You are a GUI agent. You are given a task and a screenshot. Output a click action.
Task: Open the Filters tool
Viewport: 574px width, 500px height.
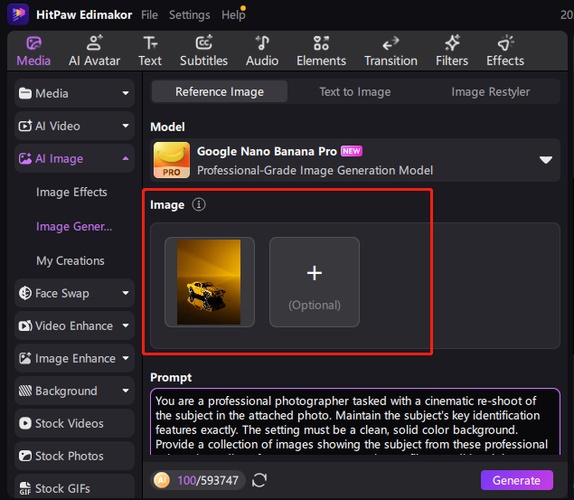(452, 52)
